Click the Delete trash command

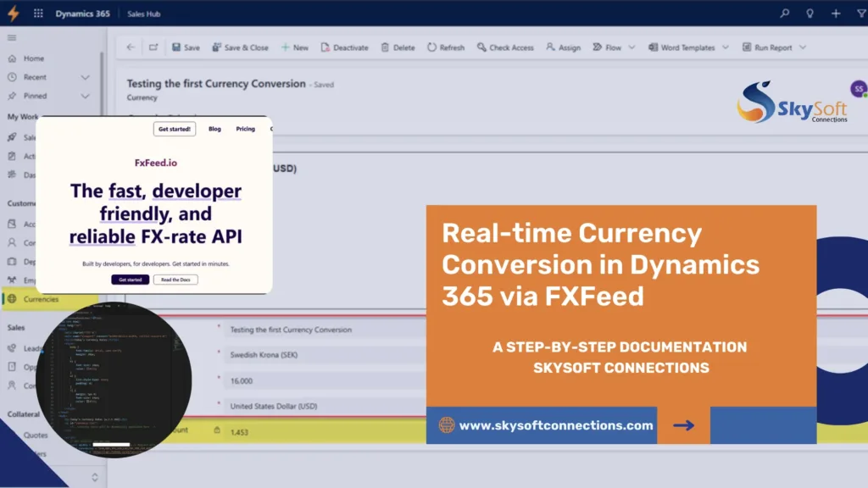pyautogui.click(x=398, y=47)
